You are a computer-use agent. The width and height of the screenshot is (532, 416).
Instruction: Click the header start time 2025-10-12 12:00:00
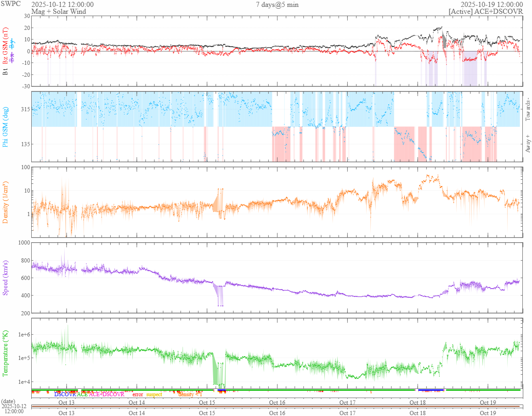(x=62, y=5)
